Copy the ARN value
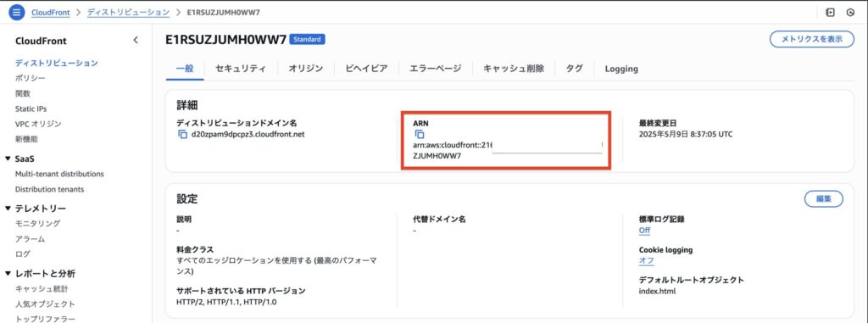This screenshot has height=323, width=868. [x=419, y=134]
